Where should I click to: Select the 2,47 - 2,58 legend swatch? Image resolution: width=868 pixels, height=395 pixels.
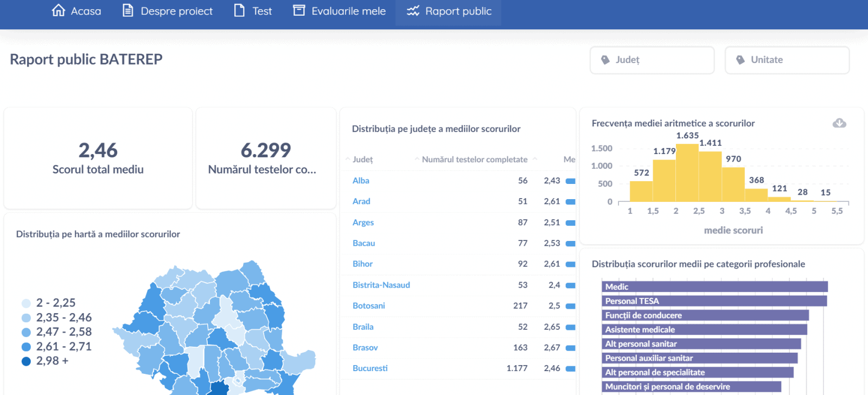pyautogui.click(x=26, y=332)
